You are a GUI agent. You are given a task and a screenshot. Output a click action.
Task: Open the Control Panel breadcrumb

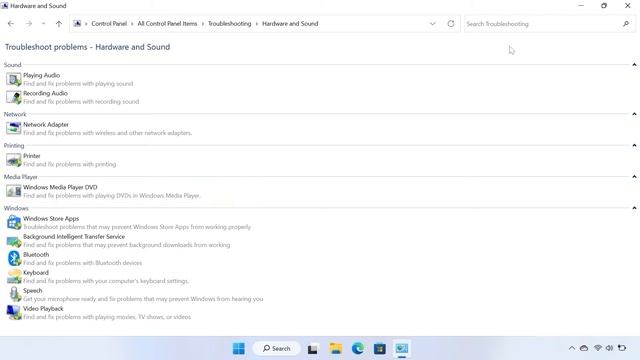point(109,24)
